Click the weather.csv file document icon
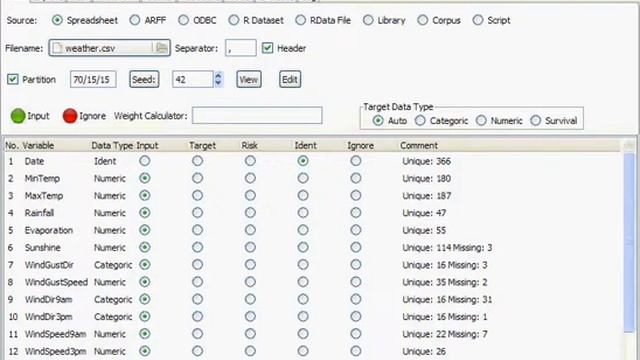 click(x=58, y=48)
